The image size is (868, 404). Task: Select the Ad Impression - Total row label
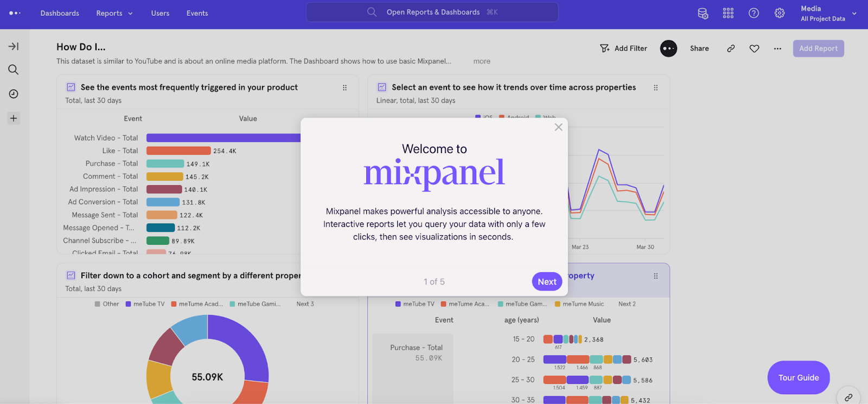104,189
